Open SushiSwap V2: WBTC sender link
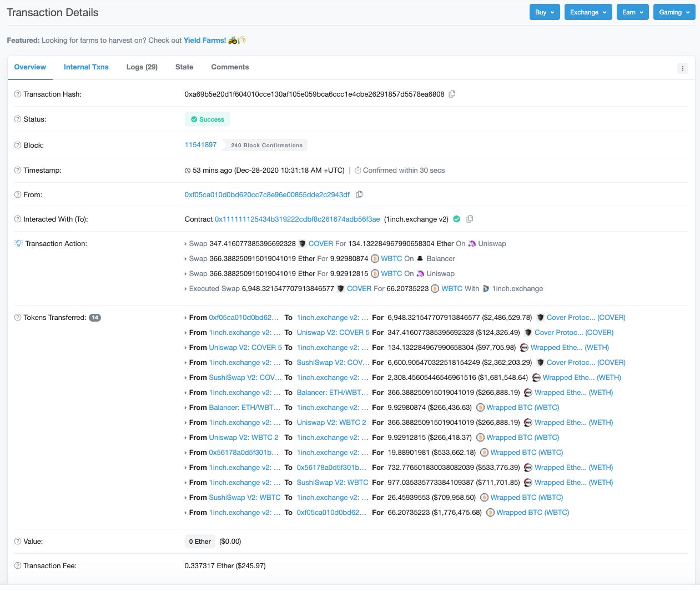The width and height of the screenshot is (700, 591). pyautogui.click(x=245, y=498)
